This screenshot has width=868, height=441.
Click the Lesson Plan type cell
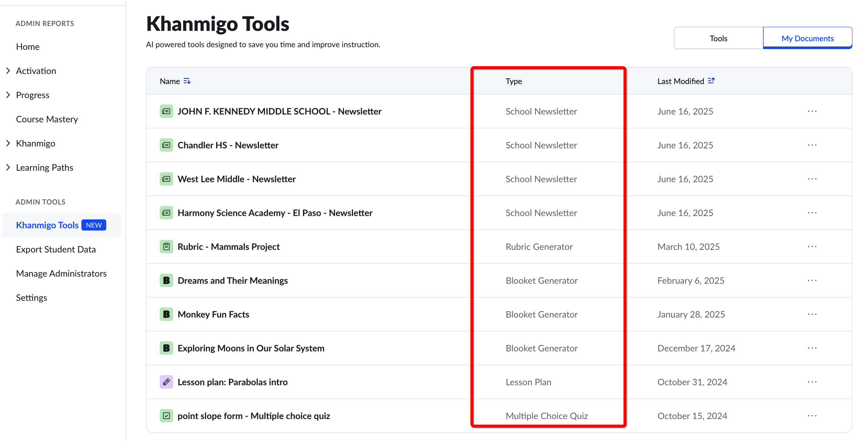pyautogui.click(x=528, y=382)
